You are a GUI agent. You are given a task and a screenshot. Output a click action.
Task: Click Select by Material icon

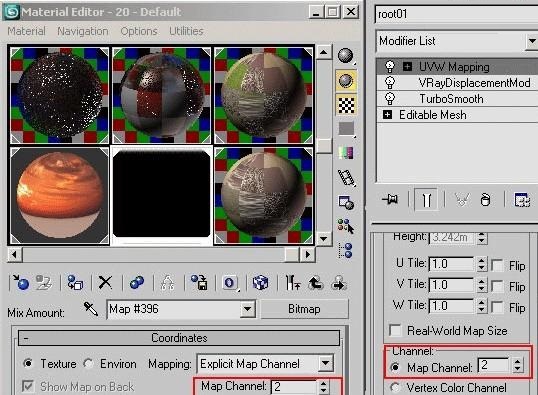346,226
